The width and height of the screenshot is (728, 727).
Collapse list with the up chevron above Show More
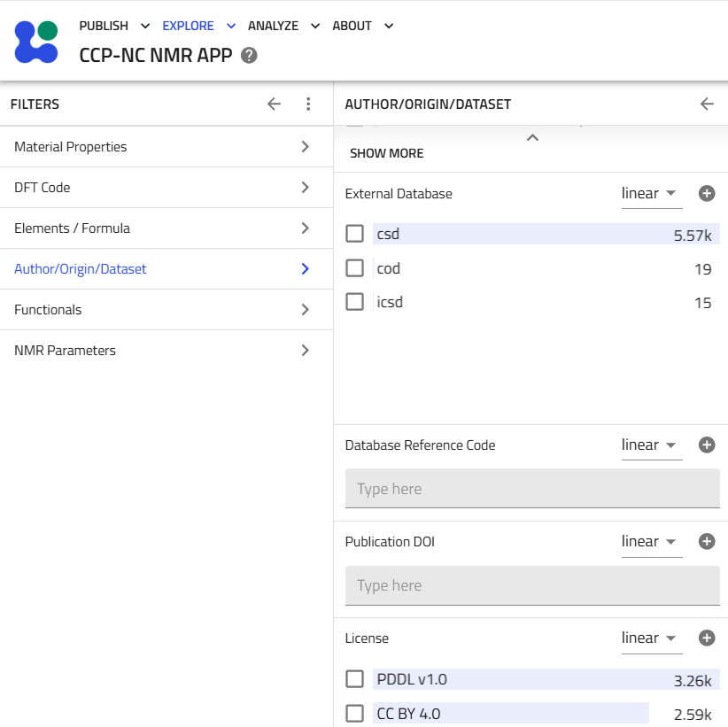click(x=532, y=138)
